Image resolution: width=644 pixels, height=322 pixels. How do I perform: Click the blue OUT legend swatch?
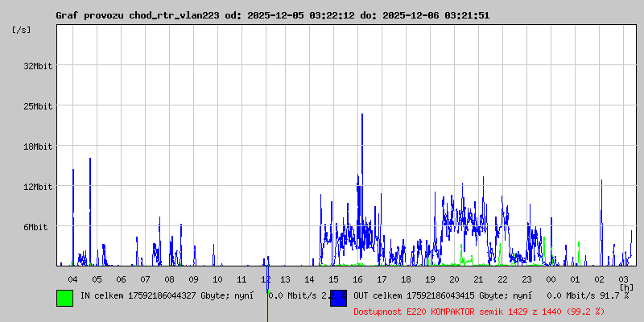(x=338, y=297)
